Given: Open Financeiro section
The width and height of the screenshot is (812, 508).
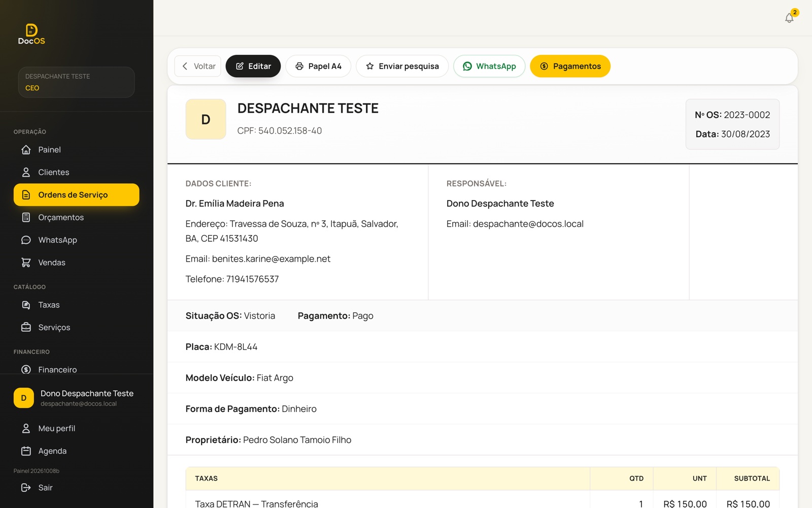Looking at the screenshot, I should pos(77,370).
